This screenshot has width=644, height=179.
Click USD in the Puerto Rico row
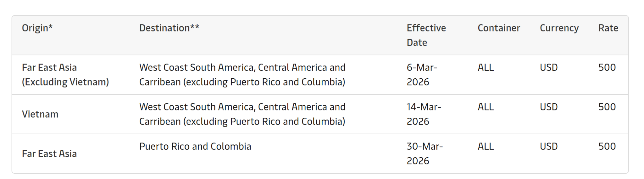[549, 146]
